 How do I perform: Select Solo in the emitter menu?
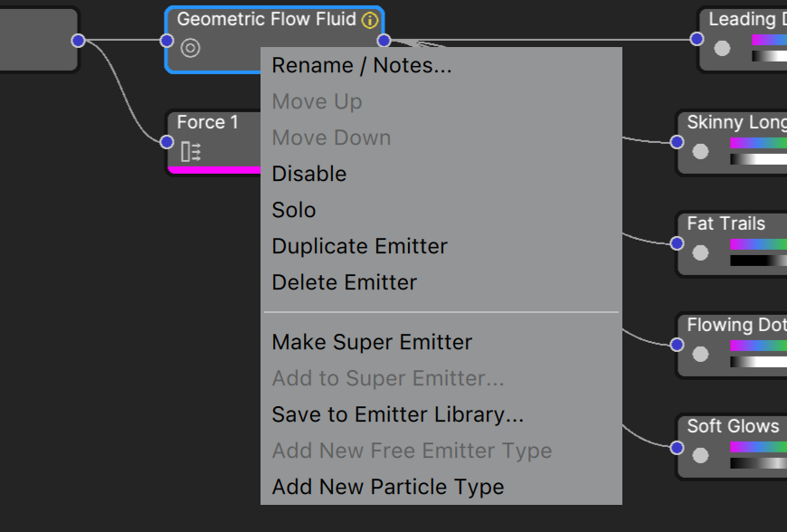coord(294,210)
